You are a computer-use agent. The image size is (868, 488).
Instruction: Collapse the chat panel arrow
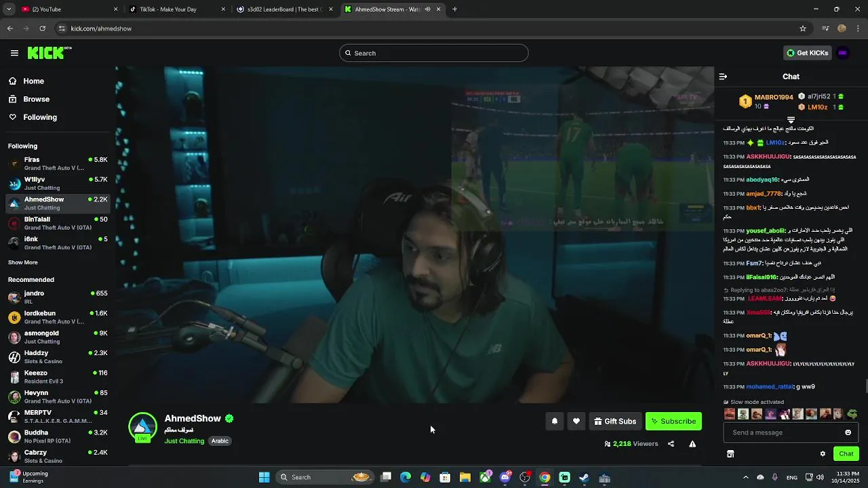[x=723, y=77]
